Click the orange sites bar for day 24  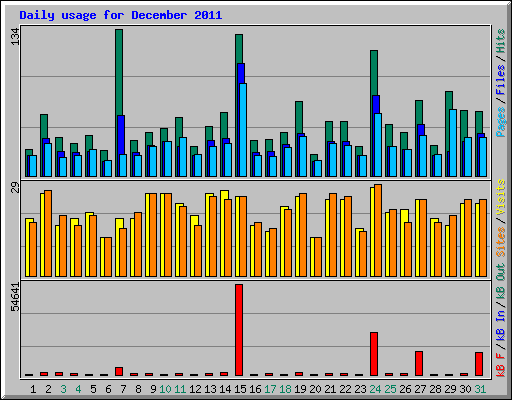coord(378,230)
